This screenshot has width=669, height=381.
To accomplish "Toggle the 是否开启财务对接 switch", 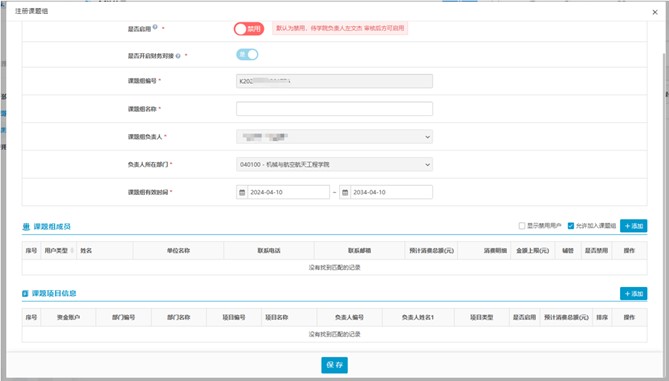I will [x=247, y=55].
